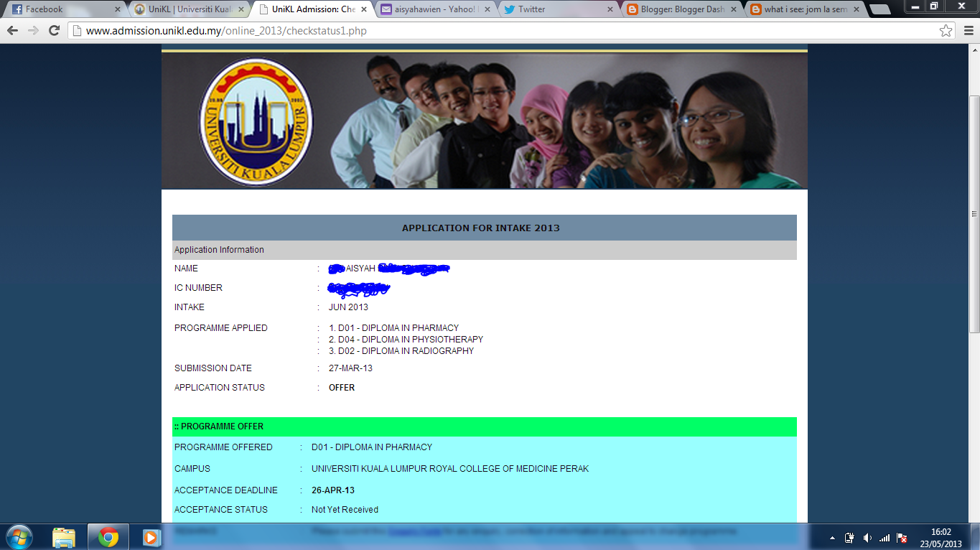This screenshot has height=550, width=980.
Task: Reload the admission status page
Action: coord(54,31)
